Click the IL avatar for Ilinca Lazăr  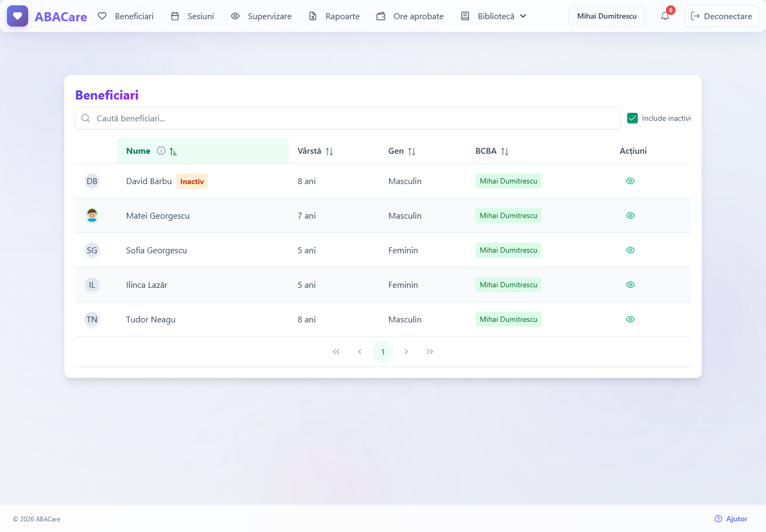[92, 285]
